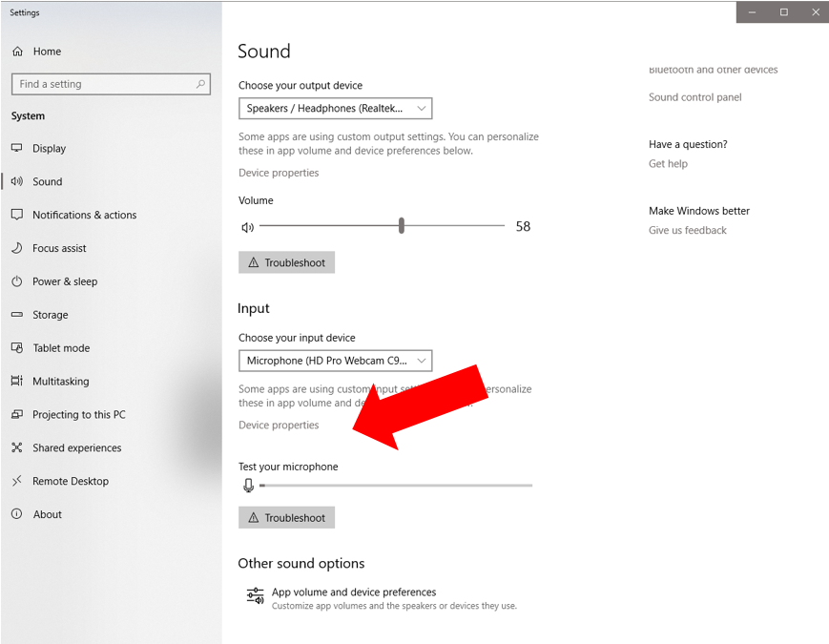
Task: Click the Display monitor icon
Action: 17,148
